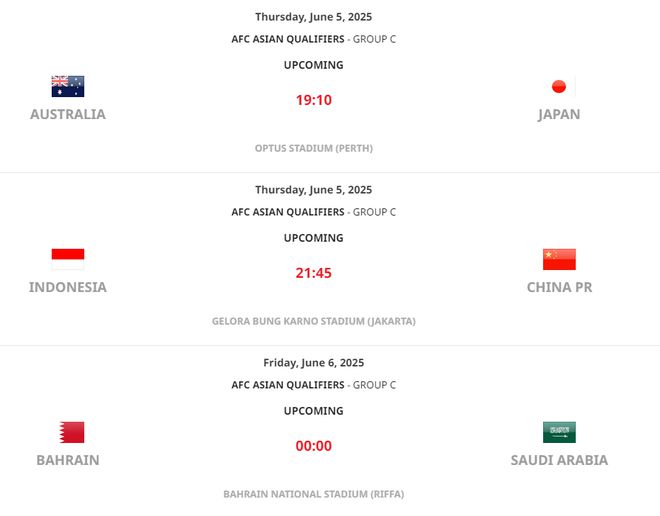This screenshot has width=660, height=516.
Task: Select the INDONESIA team name
Action: (x=68, y=287)
